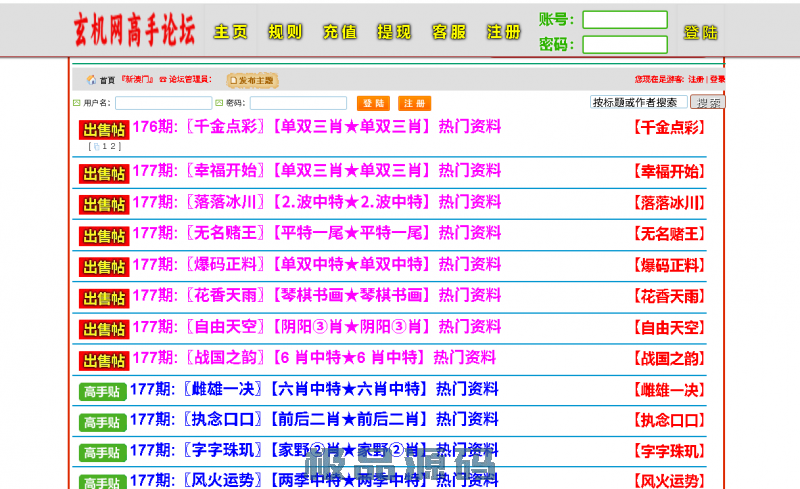Image resolution: width=800 pixels, height=489 pixels.
Task: Focus the 密码 input field in header
Action: coord(625,44)
